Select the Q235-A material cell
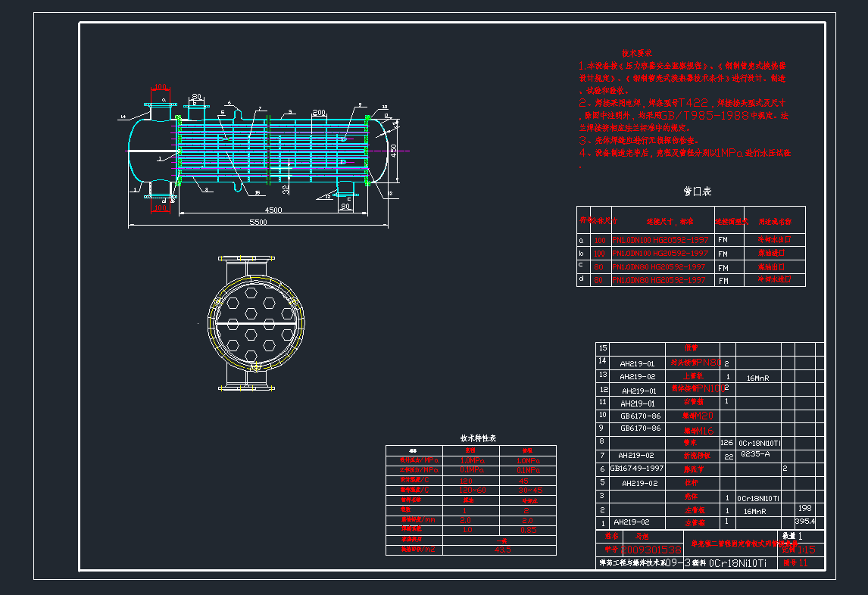The height and width of the screenshot is (595, 868). pos(754,454)
